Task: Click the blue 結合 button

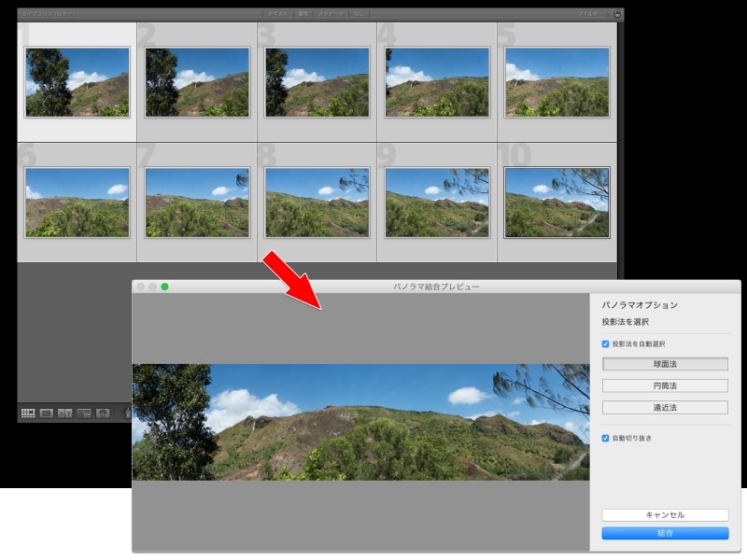Action: click(665, 533)
